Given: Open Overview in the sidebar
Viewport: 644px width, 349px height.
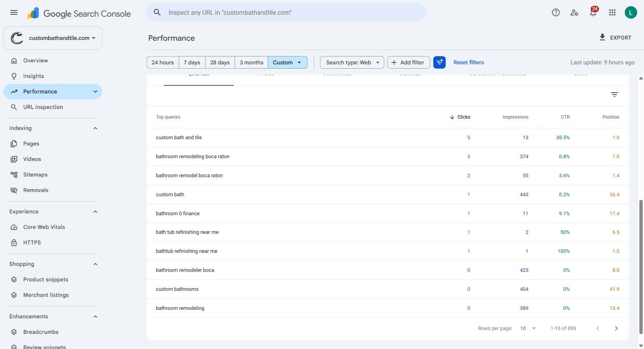Looking at the screenshot, I should tap(53, 60).
